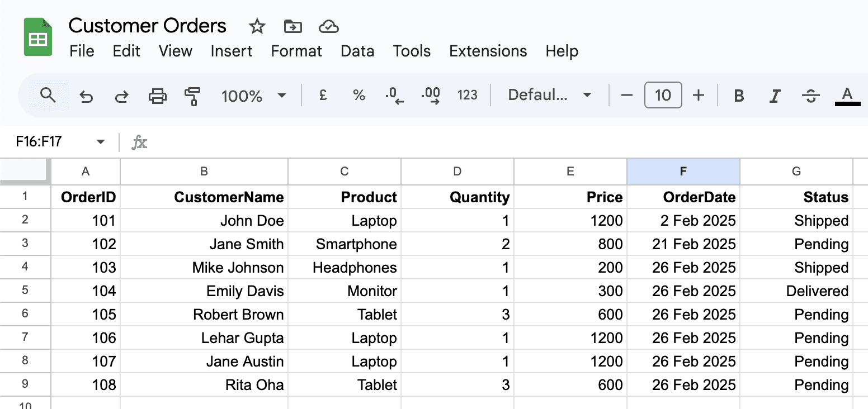Click the OrderID header cell
Screen dimensions: 868x409
pos(86,197)
